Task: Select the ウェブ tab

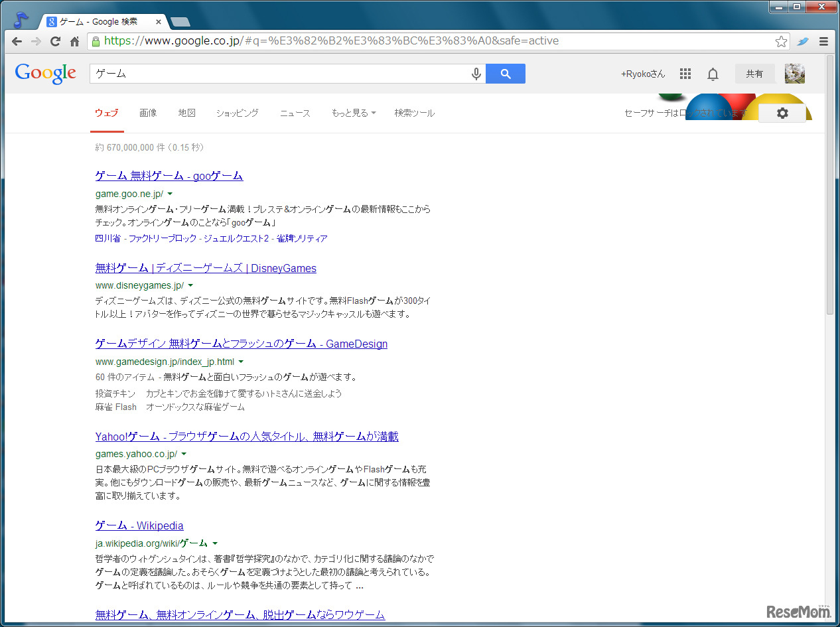Action: click(x=107, y=113)
